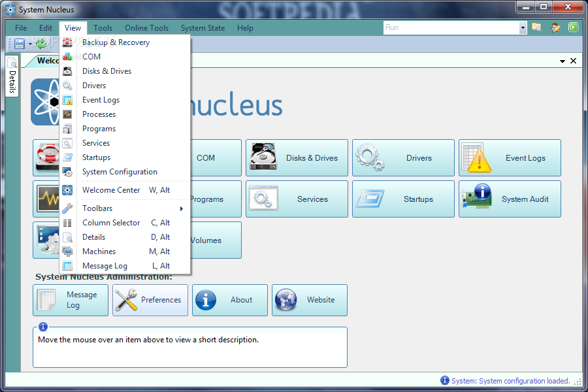Open System Configuration from View menu
Image resolution: width=588 pixels, height=392 pixels.
(x=125, y=172)
